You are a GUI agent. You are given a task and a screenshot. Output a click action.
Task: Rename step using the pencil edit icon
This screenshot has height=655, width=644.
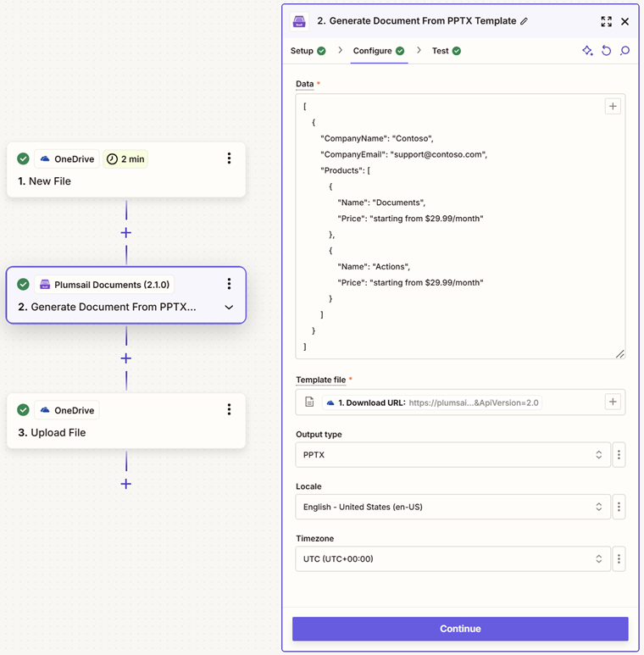tap(525, 21)
